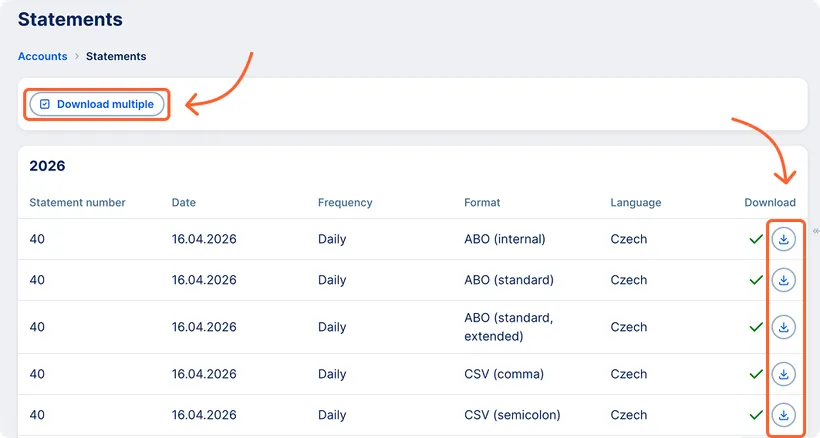Click the Download multiple button
Viewport: 820px width, 438px height.
tap(97, 104)
